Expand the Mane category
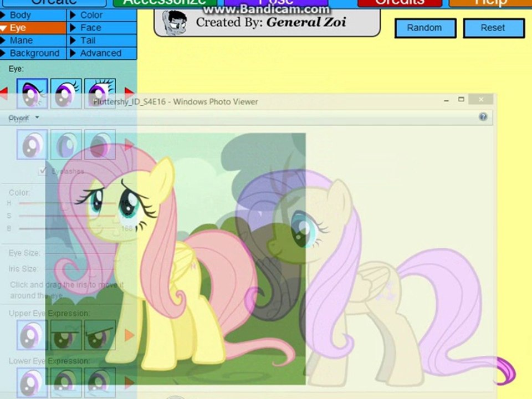The image size is (532, 399). click(33, 40)
